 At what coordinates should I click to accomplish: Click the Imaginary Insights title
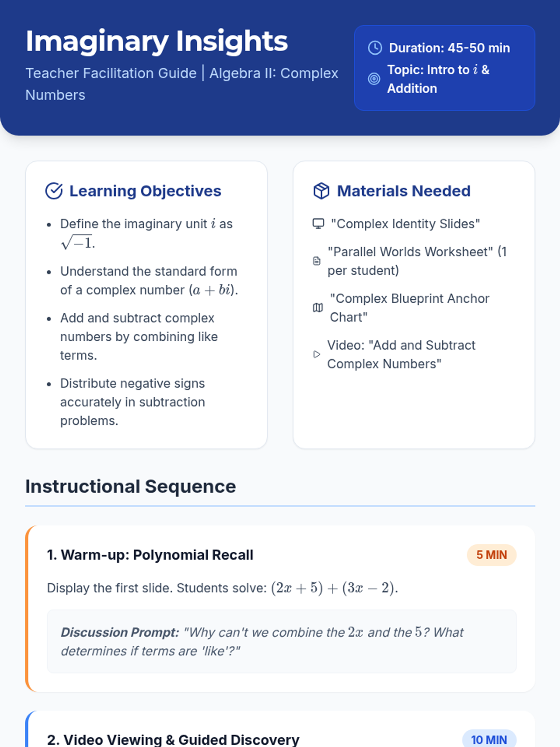(x=157, y=41)
